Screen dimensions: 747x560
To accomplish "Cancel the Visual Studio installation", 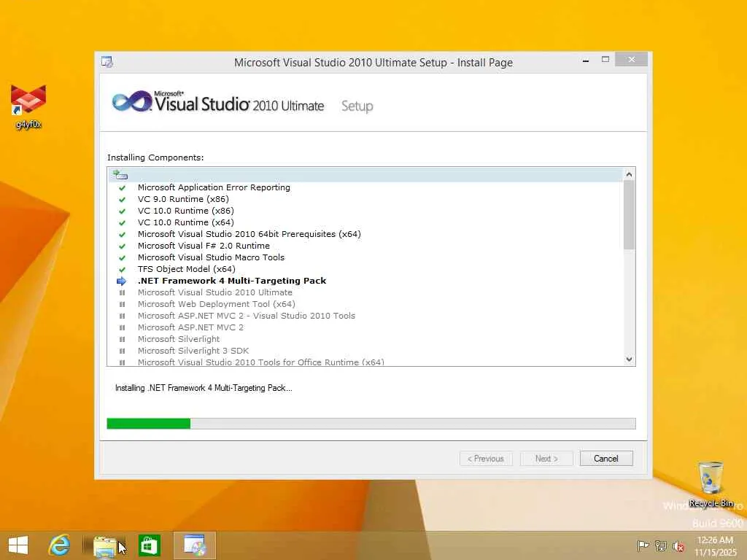I will click(606, 459).
